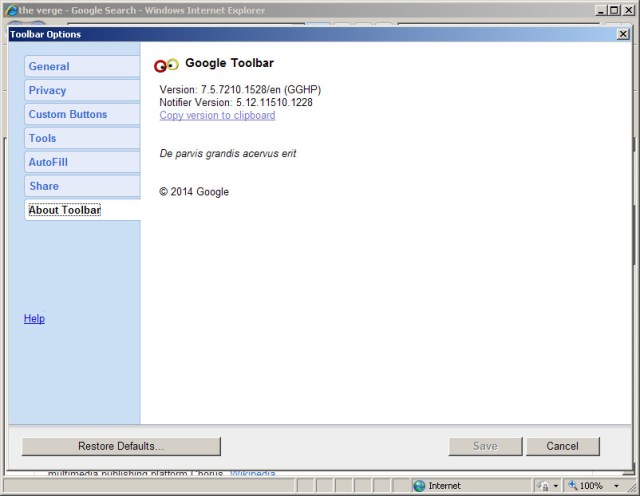The image size is (640, 496).
Task: Open the protected mode lock dropdown arrow
Action: pos(556,486)
